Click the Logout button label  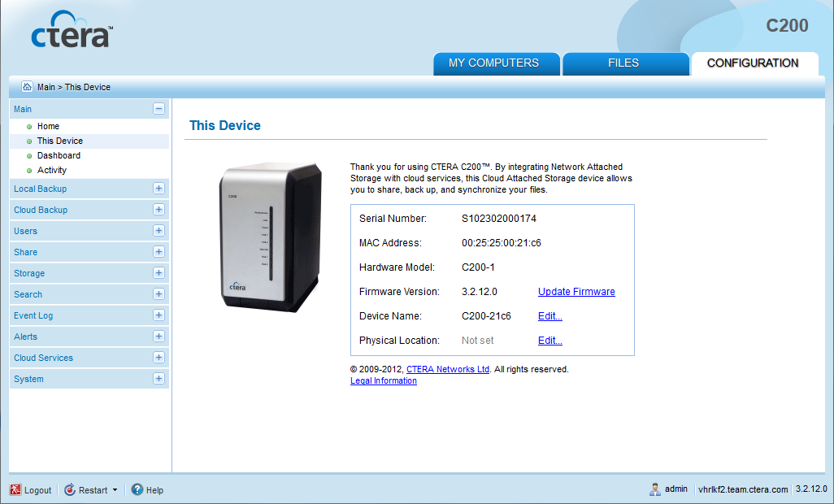(37, 490)
